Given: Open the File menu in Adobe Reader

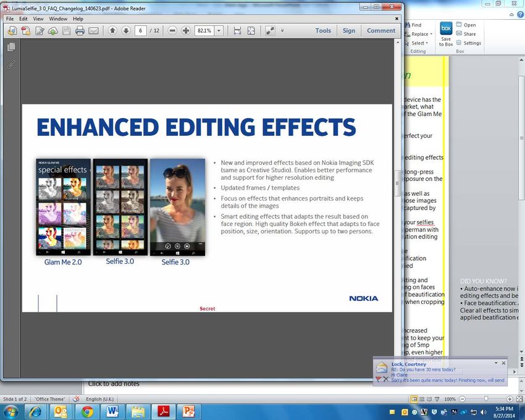Looking at the screenshot, I should 10,19.
